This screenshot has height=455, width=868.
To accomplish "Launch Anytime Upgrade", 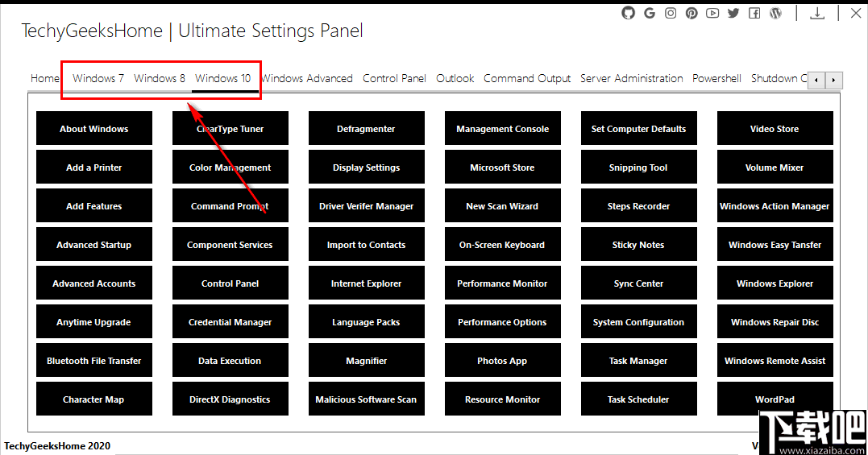I will click(94, 322).
